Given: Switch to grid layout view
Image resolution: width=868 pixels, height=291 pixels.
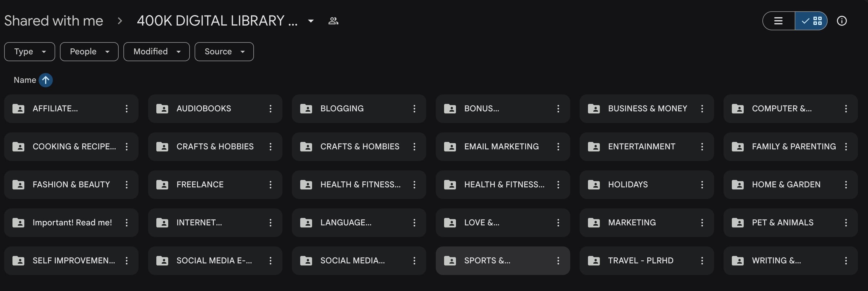Looking at the screenshot, I should tap(811, 21).
